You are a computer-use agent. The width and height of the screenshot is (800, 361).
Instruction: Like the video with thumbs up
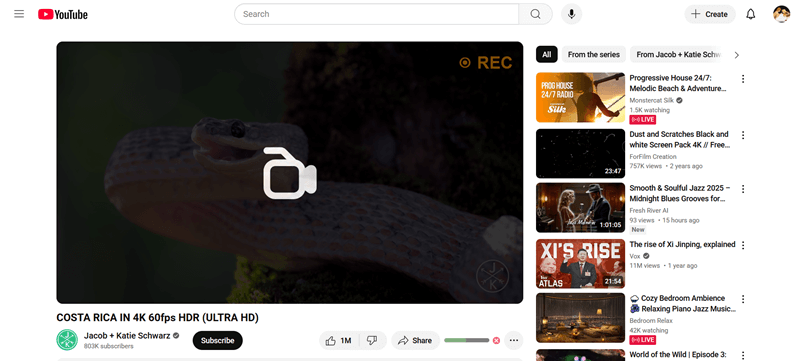pos(339,341)
